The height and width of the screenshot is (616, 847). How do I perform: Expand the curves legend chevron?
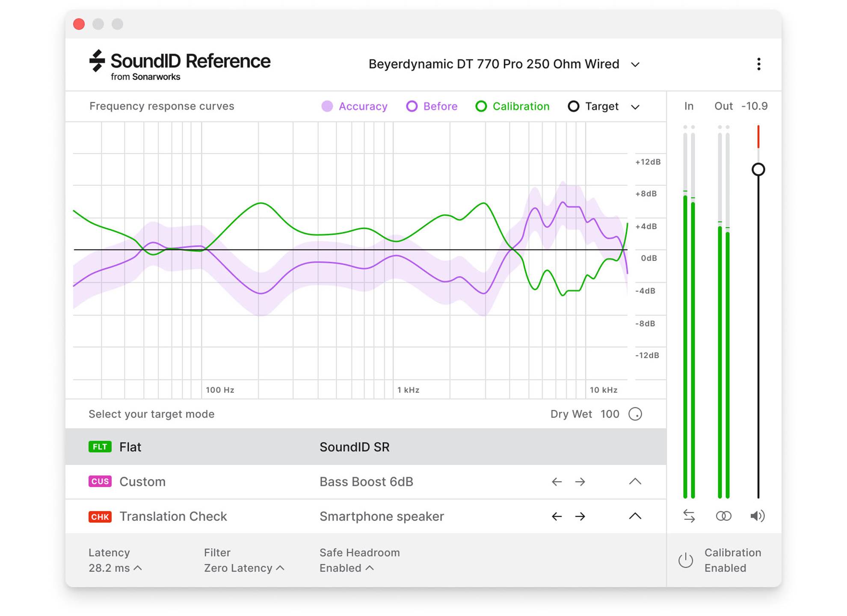[635, 107]
